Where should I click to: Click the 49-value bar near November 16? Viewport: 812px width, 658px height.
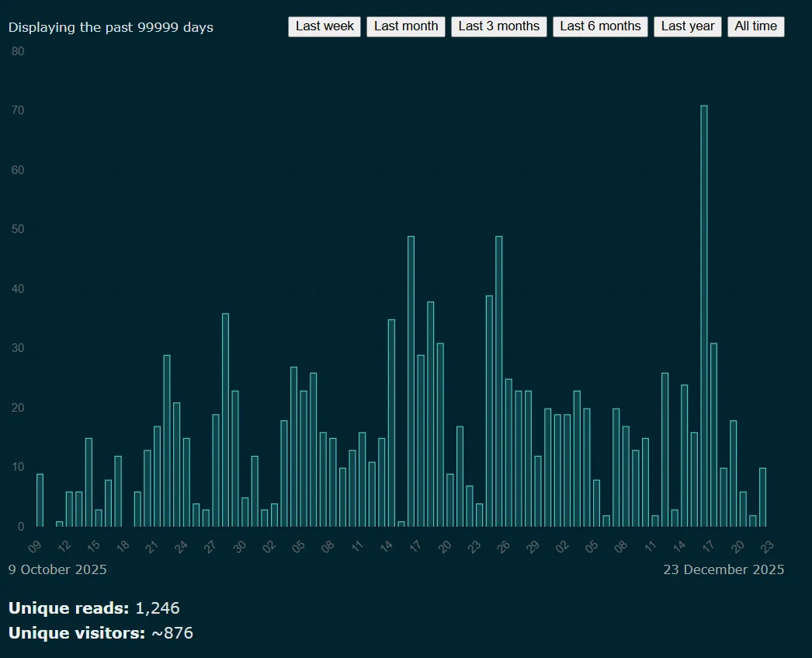[x=410, y=381]
